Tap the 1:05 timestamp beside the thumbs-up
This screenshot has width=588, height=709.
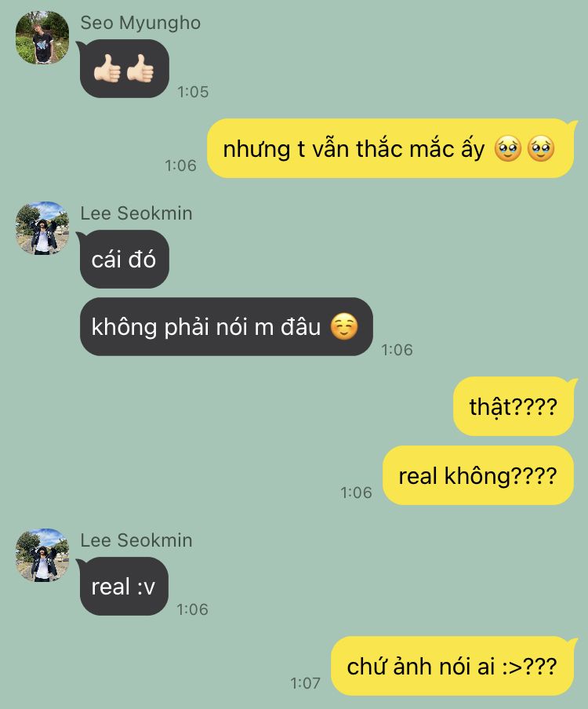[x=193, y=92]
